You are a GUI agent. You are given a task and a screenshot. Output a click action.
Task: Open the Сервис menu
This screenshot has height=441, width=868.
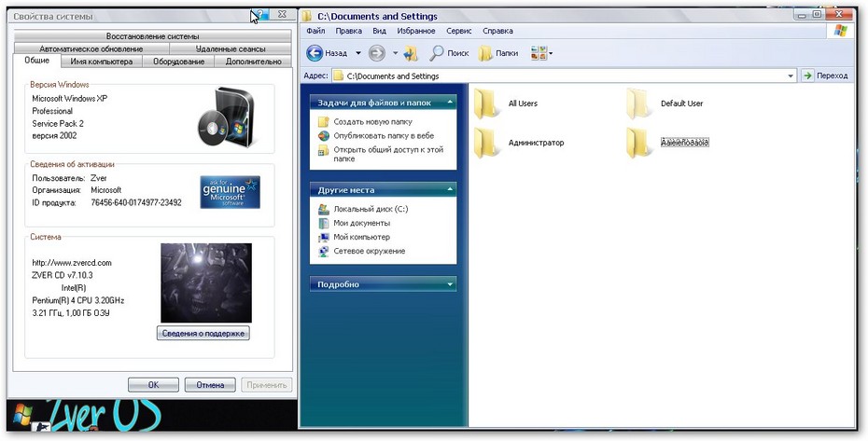point(459,31)
